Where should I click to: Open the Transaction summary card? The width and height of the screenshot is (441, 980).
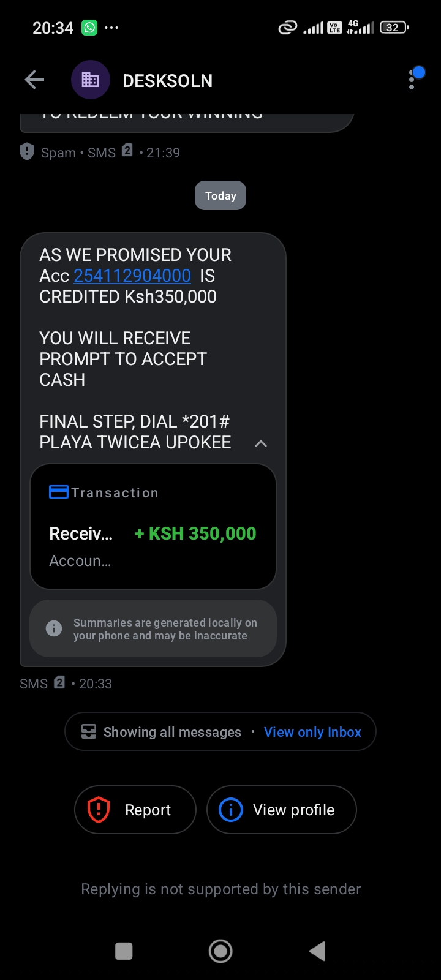pos(153,527)
